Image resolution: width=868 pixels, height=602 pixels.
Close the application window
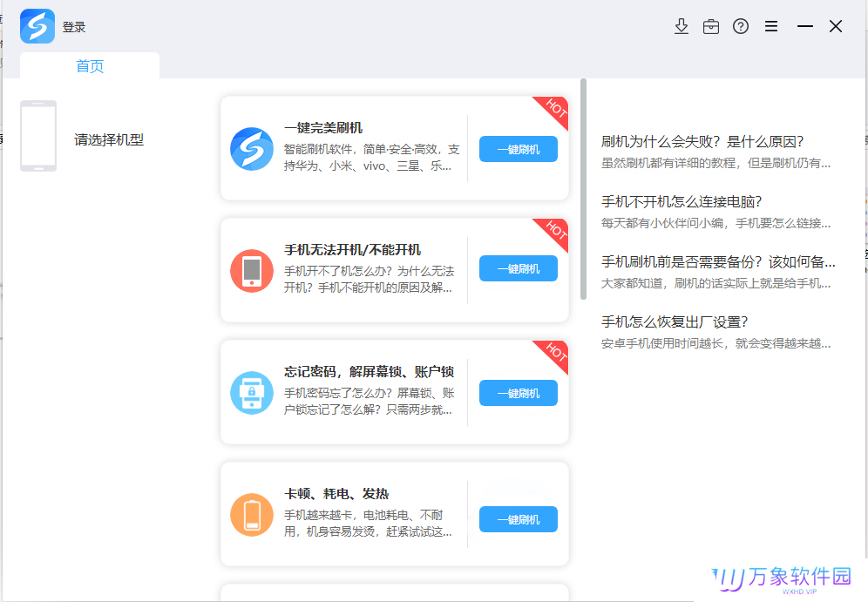tap(836, 26)
